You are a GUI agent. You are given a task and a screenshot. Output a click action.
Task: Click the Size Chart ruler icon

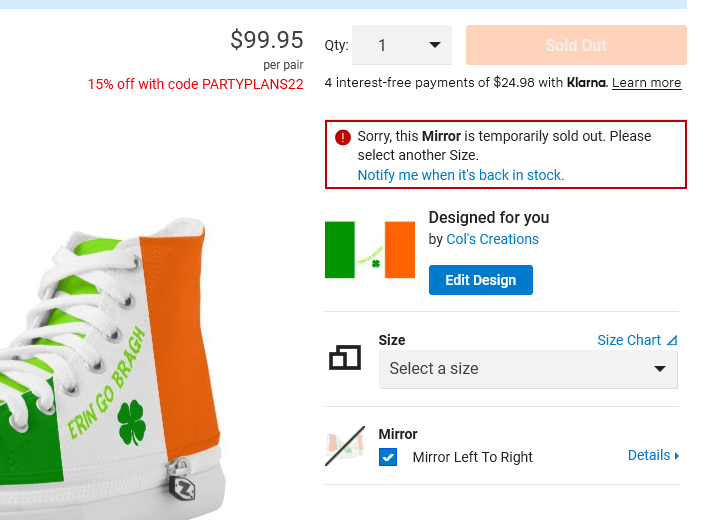pos(672,340)
